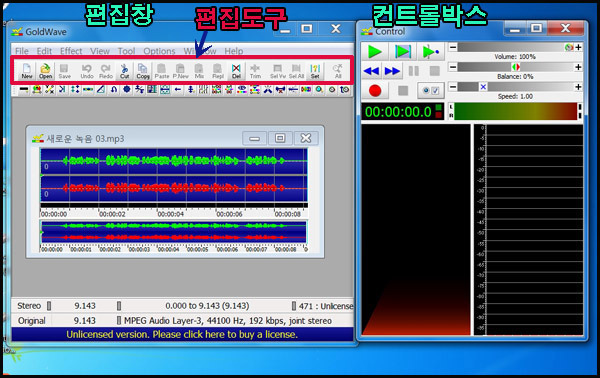
Task: Click the Sel All toolbar icon
Action: click(x=296, y=71)
